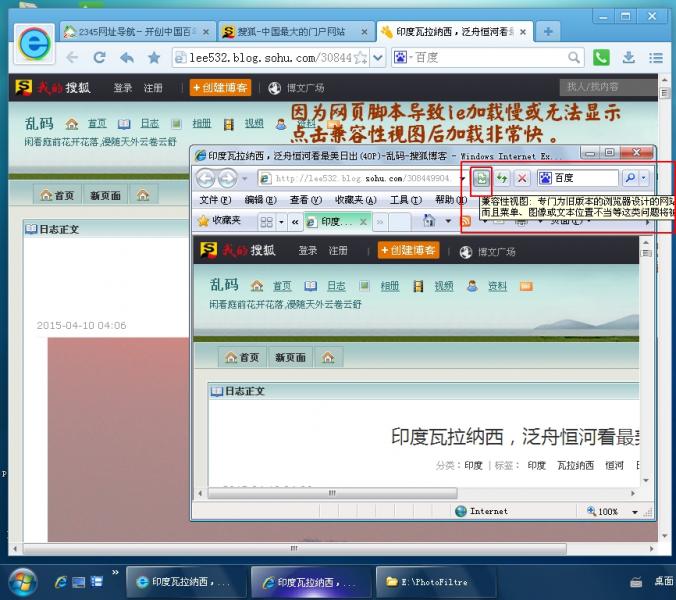Screen dimensions: 676x600
Task: Toggle Compatibility View in Internet Explorer
Action: (482, 178)
